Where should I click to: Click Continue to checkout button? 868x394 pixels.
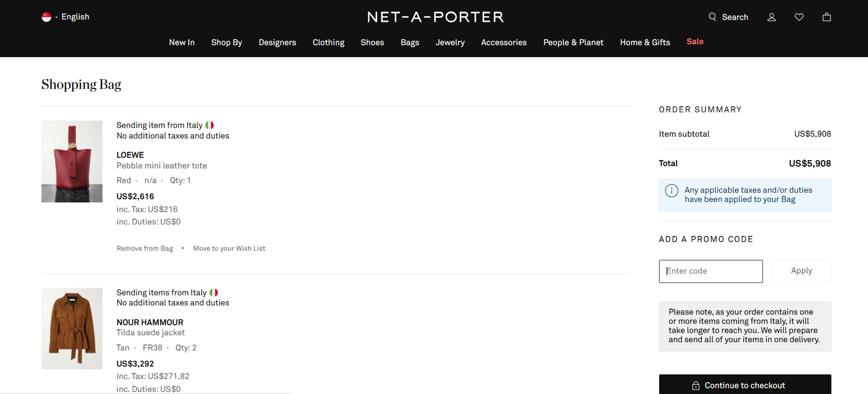745,384
